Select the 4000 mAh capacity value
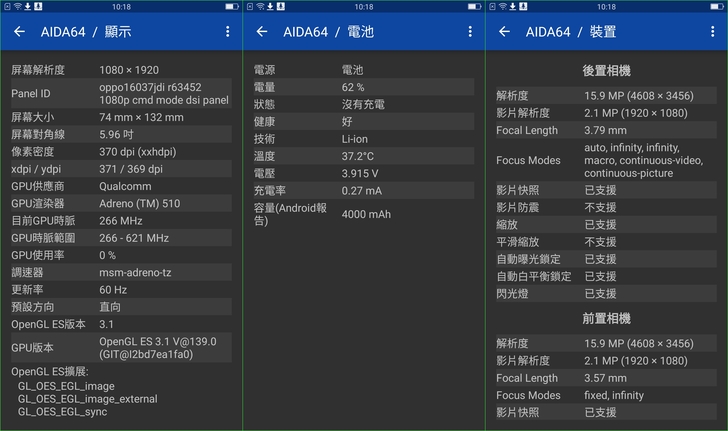This screenshot has height=431, width=728. (x=366, y=214)
